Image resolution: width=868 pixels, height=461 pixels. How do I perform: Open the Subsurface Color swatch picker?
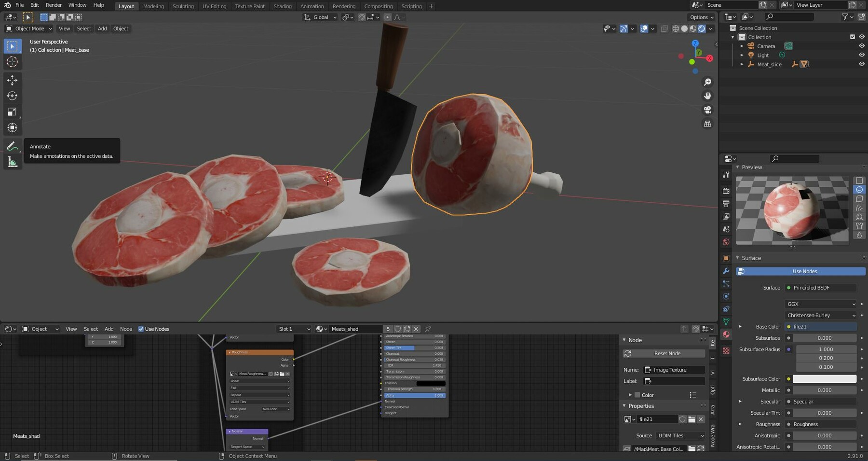(x=824, y=378)
